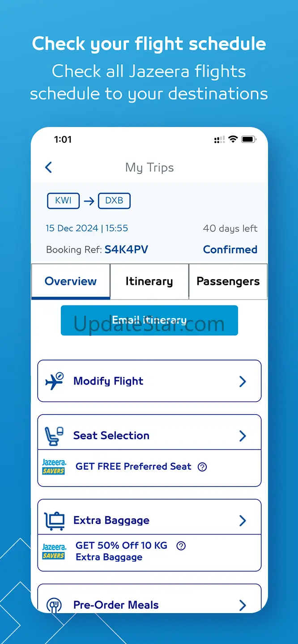Image resolution: width=298 pixels, height=644 pixels.
Task: Tap booking reference S4K4PV
Action: click(x=126, y=250)
